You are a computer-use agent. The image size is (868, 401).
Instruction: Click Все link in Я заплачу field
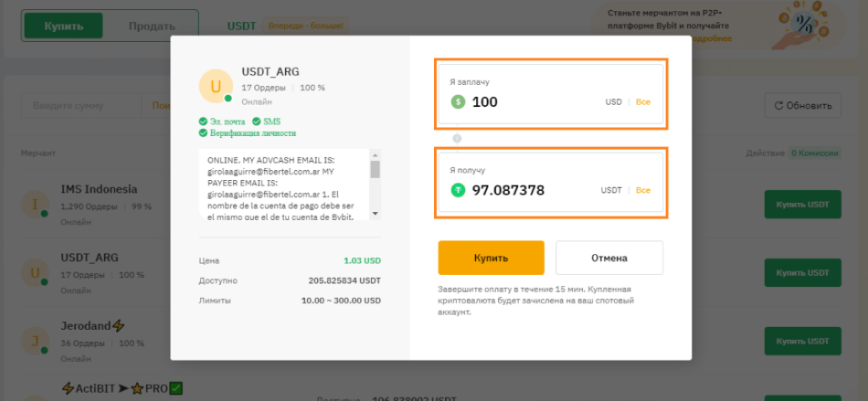pos(642,102)
